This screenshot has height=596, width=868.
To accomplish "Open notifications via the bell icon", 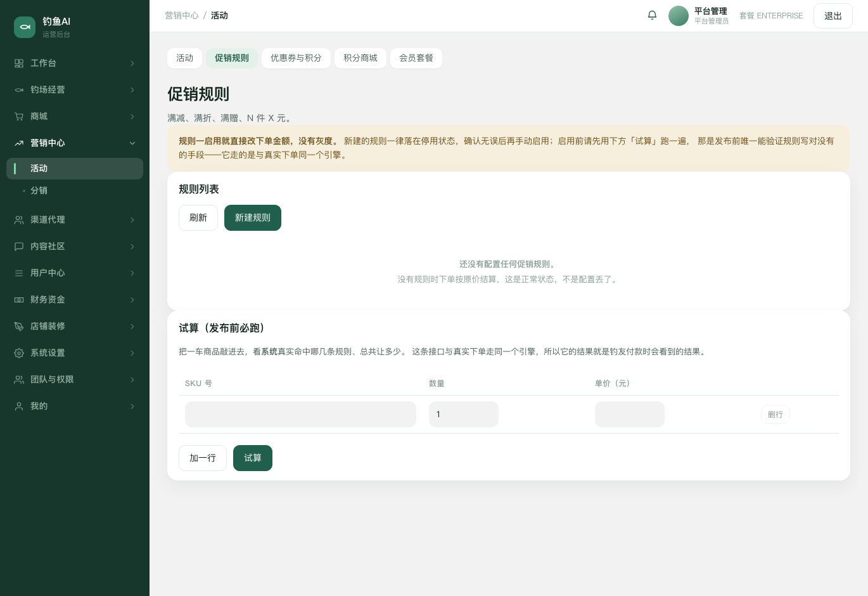I will pyautogui.click(x=652, y=15).
